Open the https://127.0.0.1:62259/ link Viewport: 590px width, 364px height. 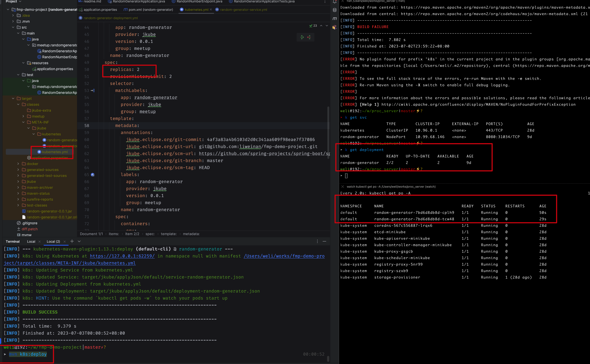point(122,256)
